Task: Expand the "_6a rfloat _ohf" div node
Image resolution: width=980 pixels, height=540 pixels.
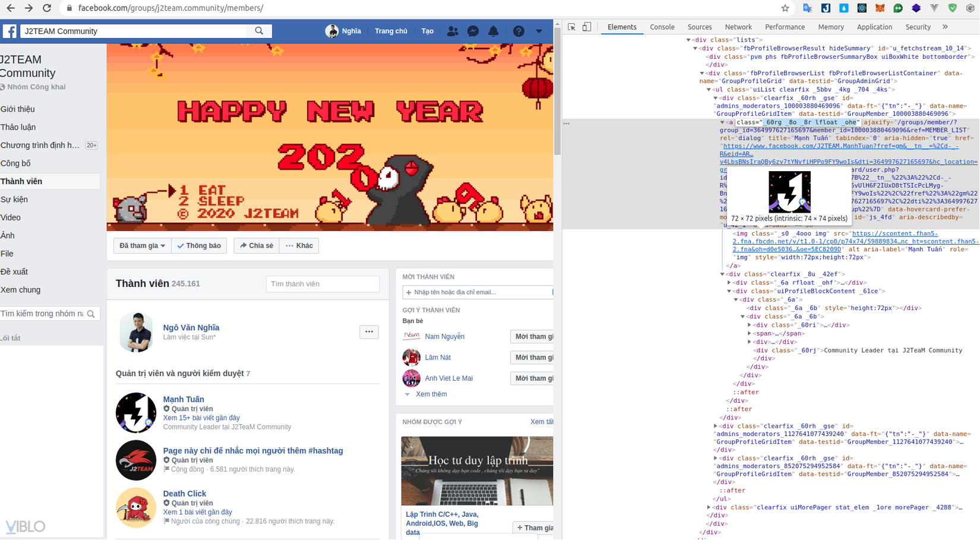Action: click(729, 283)
